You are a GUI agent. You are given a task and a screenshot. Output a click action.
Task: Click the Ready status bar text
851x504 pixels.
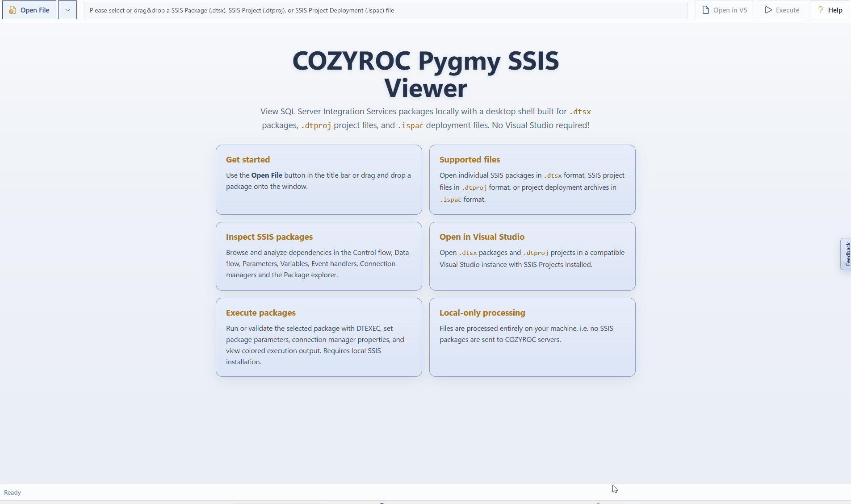pyautogui.click(x=13, y=492)
